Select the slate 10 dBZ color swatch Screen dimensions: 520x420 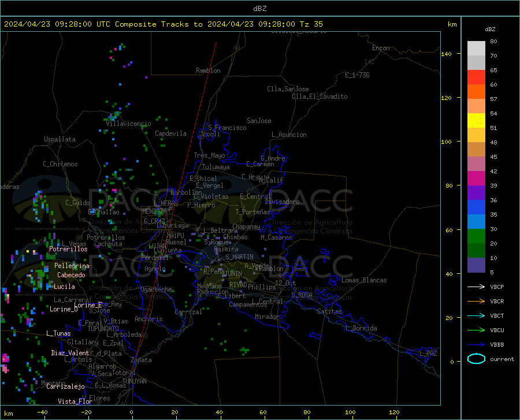click(476, 265)
